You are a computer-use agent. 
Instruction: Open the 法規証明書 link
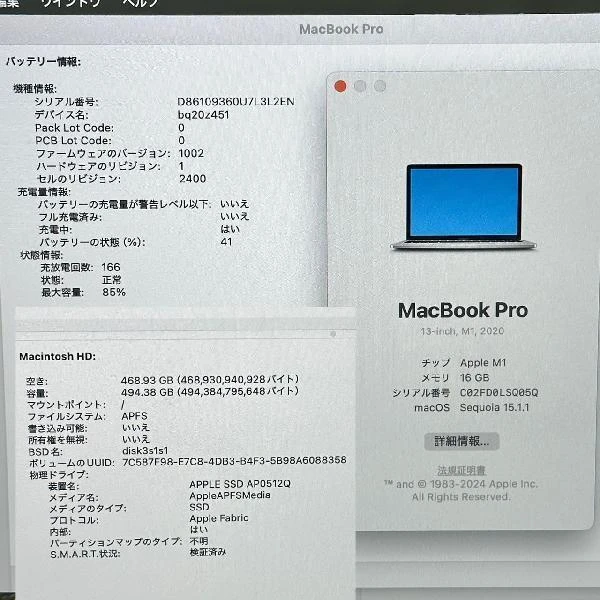[461, 470]
